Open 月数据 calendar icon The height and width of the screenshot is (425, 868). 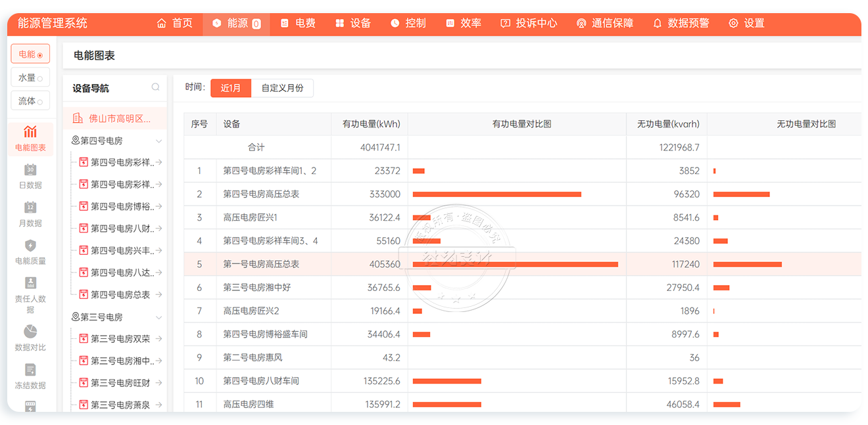(x=30, y=208)
